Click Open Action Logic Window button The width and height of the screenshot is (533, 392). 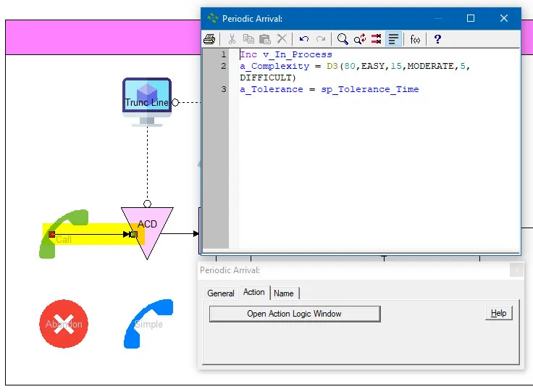point(295,314)
